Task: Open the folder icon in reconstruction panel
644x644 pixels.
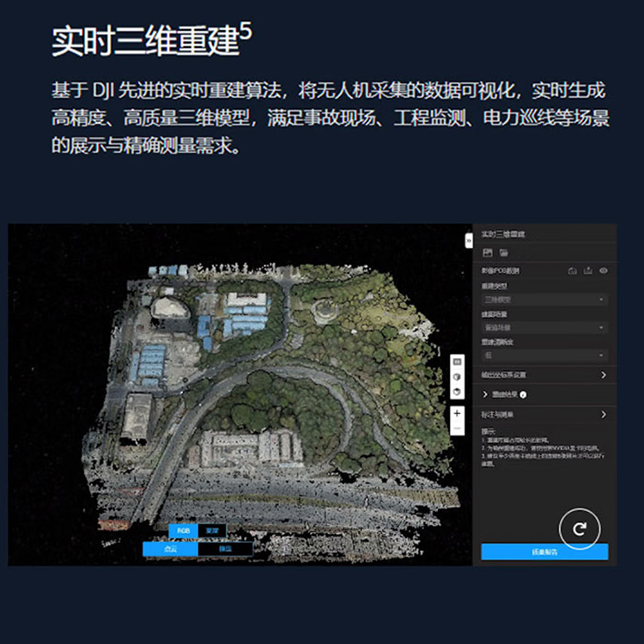Action: (504, 252)
